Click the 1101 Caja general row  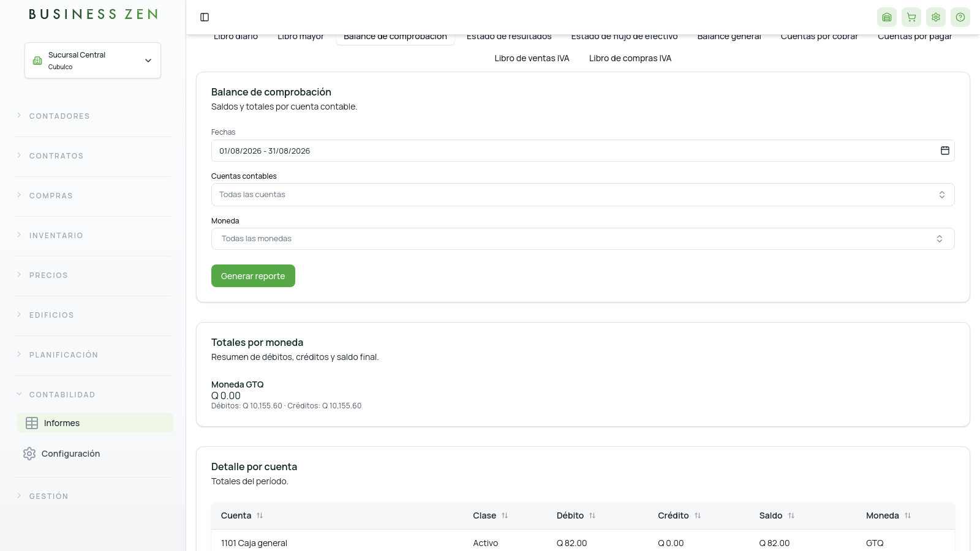coord(582,543)
